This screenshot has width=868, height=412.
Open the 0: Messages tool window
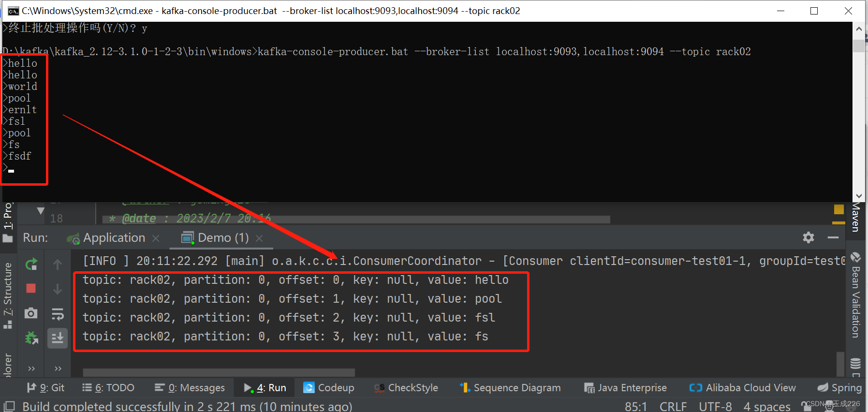click(x=190, y=388)
